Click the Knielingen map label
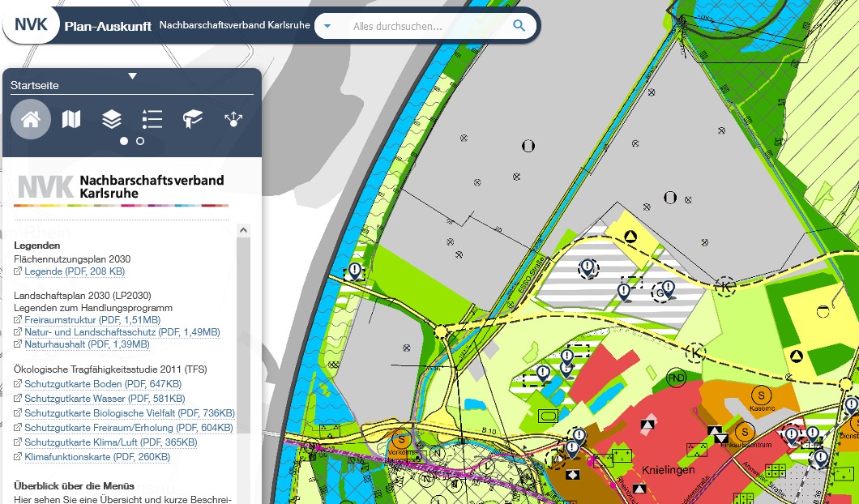Screen dimensions: 859x504 pyautogui.click(x=668, y=470)
